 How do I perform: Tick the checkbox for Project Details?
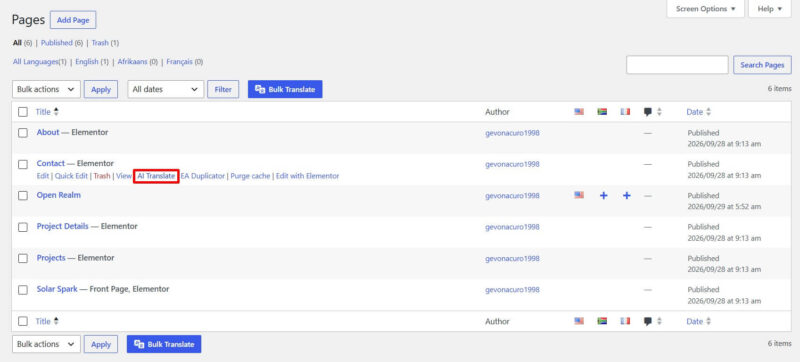pos(23,227)
